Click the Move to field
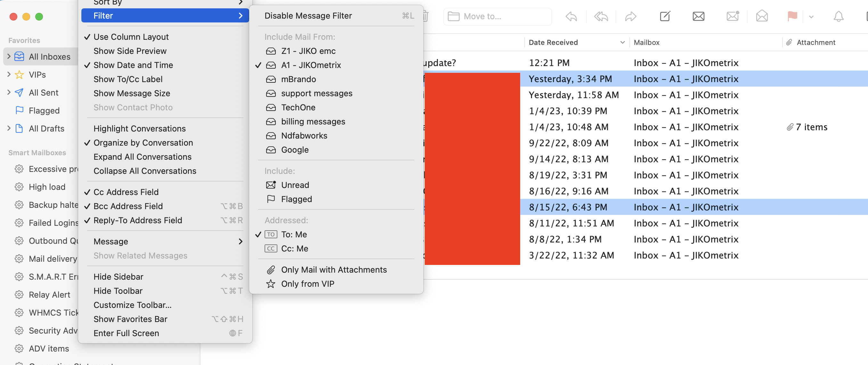Viewport: 868px width, 365px height. coord(498,16)
